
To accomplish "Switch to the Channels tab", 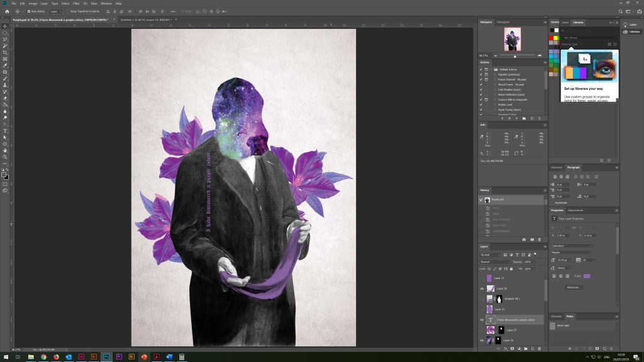I will click(557, 316).
